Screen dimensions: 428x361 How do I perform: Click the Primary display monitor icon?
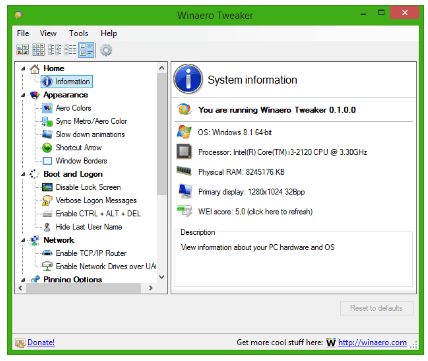click(x=185, y=191)
